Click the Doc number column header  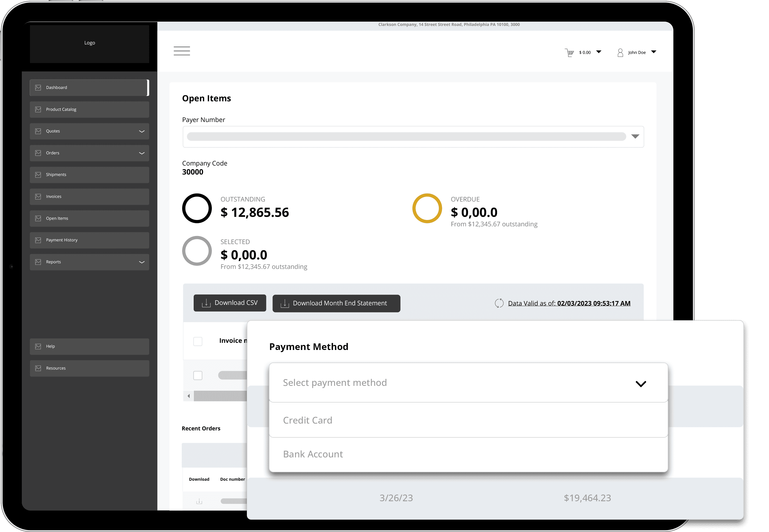232,479
